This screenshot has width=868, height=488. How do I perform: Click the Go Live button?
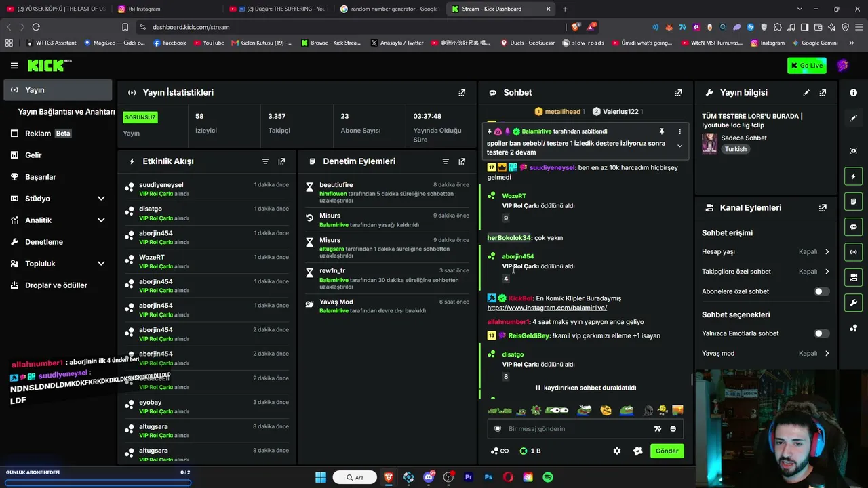click(807, 66)
